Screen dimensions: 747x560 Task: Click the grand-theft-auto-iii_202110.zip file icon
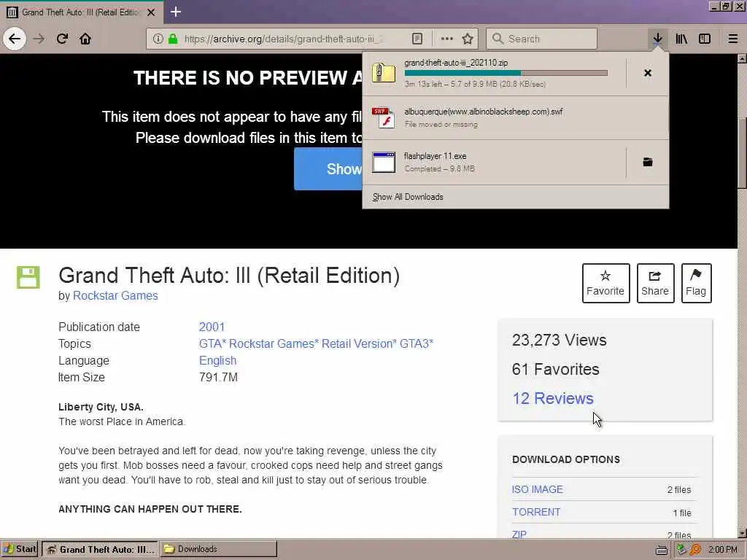[384, 73]
